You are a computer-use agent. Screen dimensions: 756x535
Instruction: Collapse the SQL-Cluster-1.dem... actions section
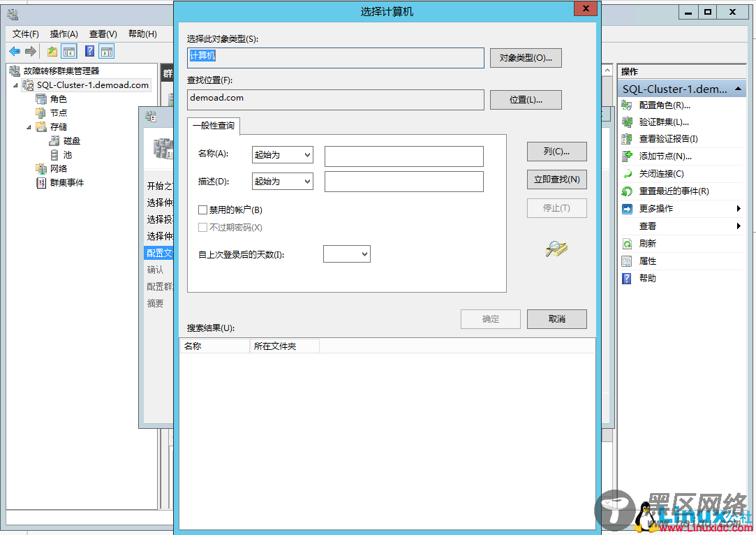tap(738, 89)
